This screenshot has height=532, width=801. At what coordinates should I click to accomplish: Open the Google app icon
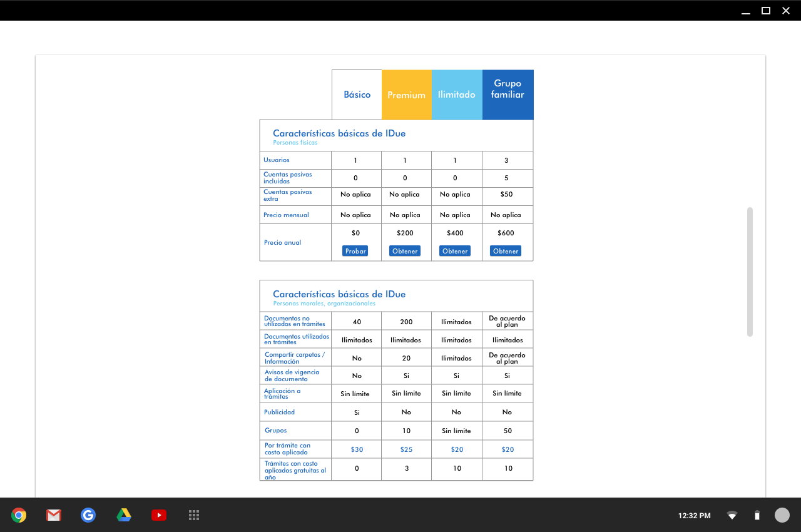[x=88, y=515]
